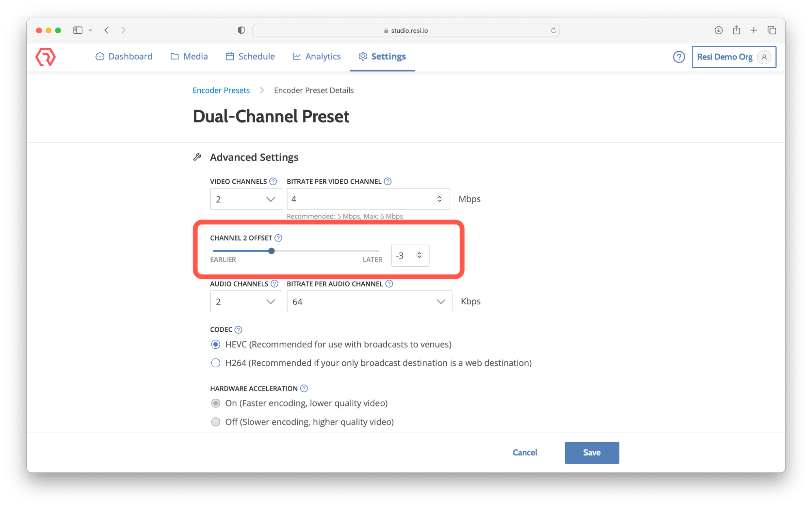Click the Codec help tooltip icon
Image resolution: width=812 pixels, height=508 pixels.
[238, 330]
